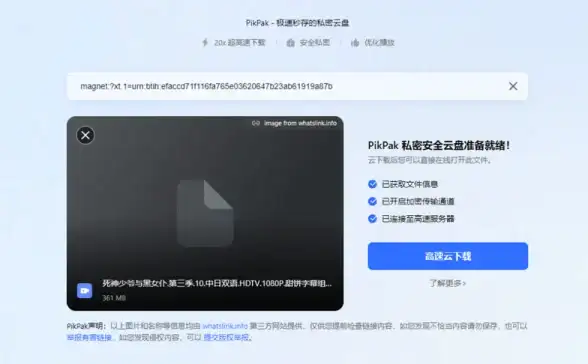Screen dimensions: 588x364
Task: Click the 已获取文件信息 check mark
Action: point(372,184)
